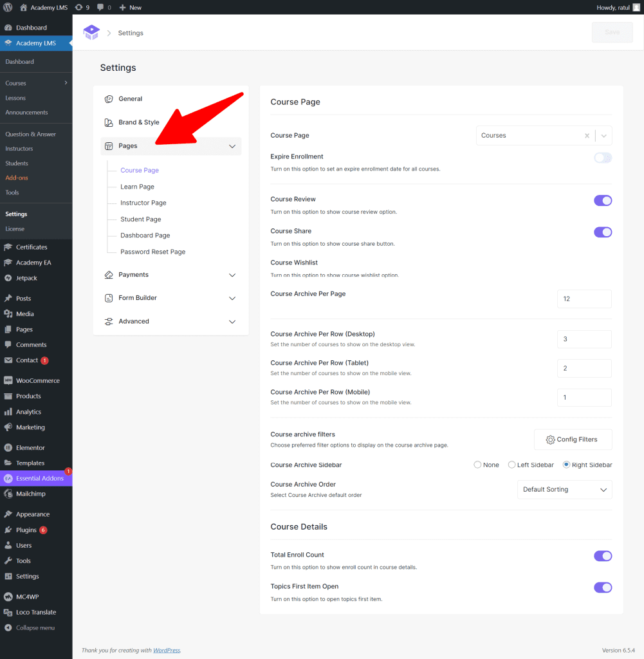Screen dimensions: 644x659
Task: Enable the Expire Enrollment toggle
Action: pos(602,158)
